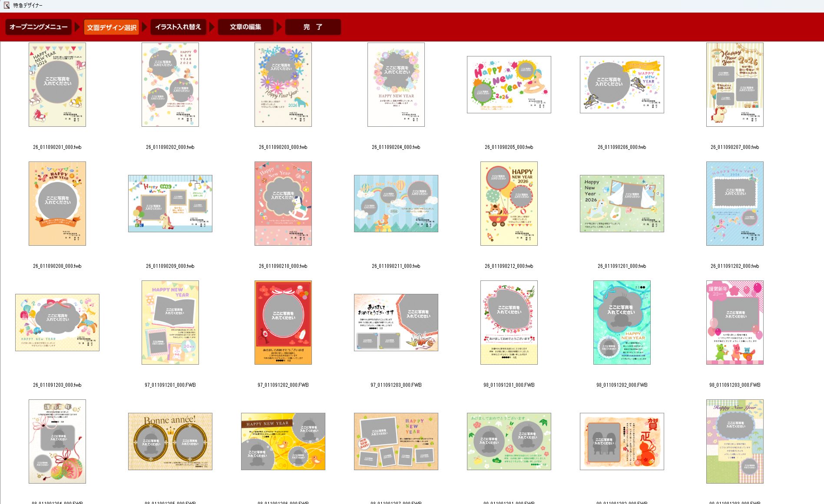The width and height of the screenshot is (824, 504).
Task: Select the 賀正 red gourd design
Action: 622,441
